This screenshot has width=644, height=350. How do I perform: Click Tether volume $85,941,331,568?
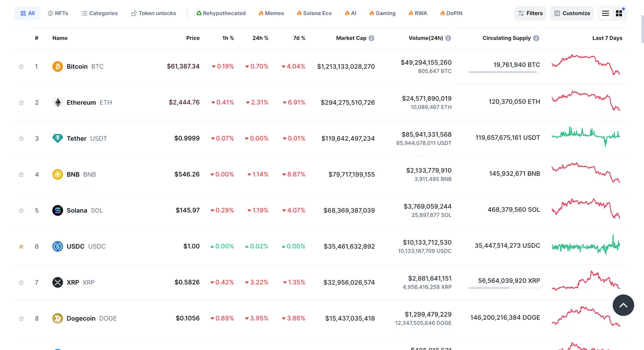click(x=427, y=134)
